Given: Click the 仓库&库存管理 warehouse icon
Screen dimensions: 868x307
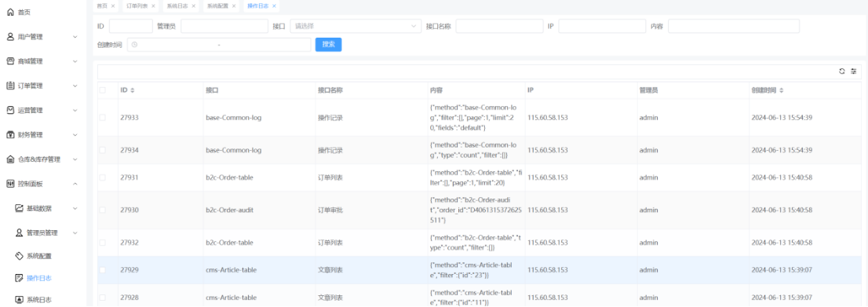Looking at the screenshot, I should (10, 159).
